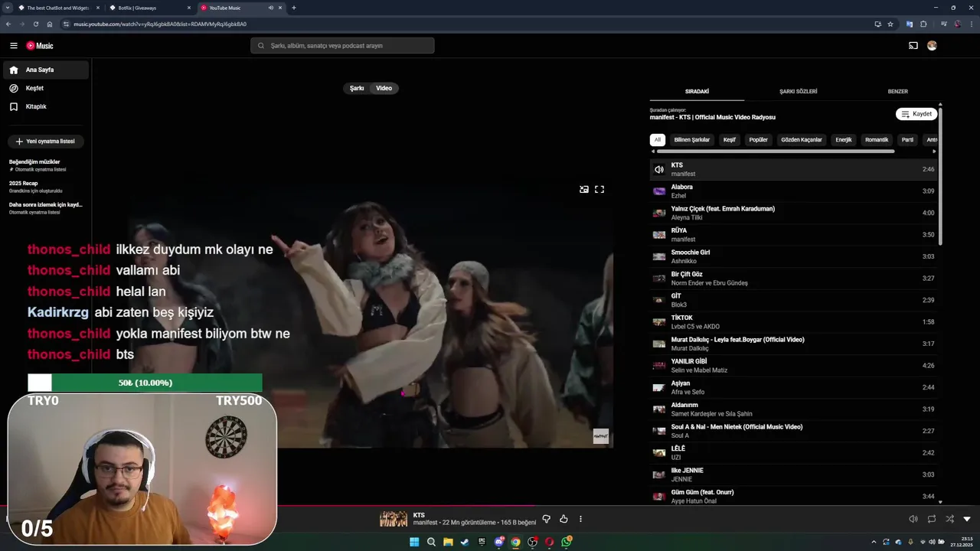Toggle repeat in the player bar
This screenshot has width=980, height=551.
pos(932,519)
